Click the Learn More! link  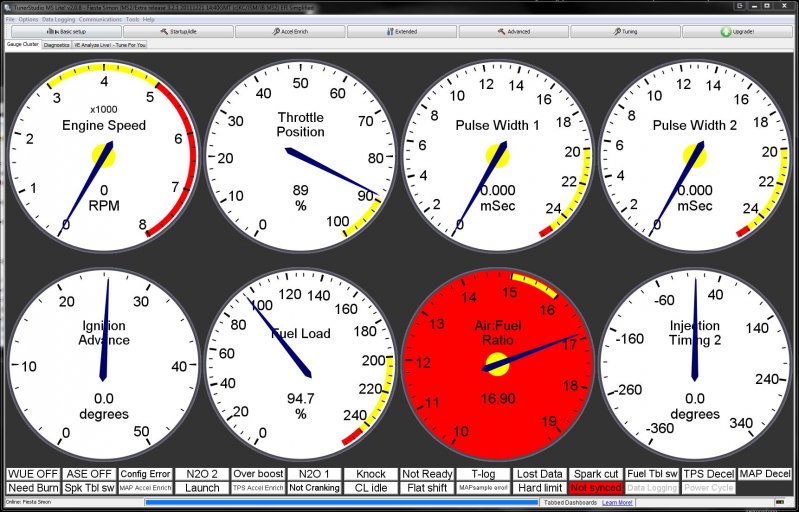[x=616, y=502]
